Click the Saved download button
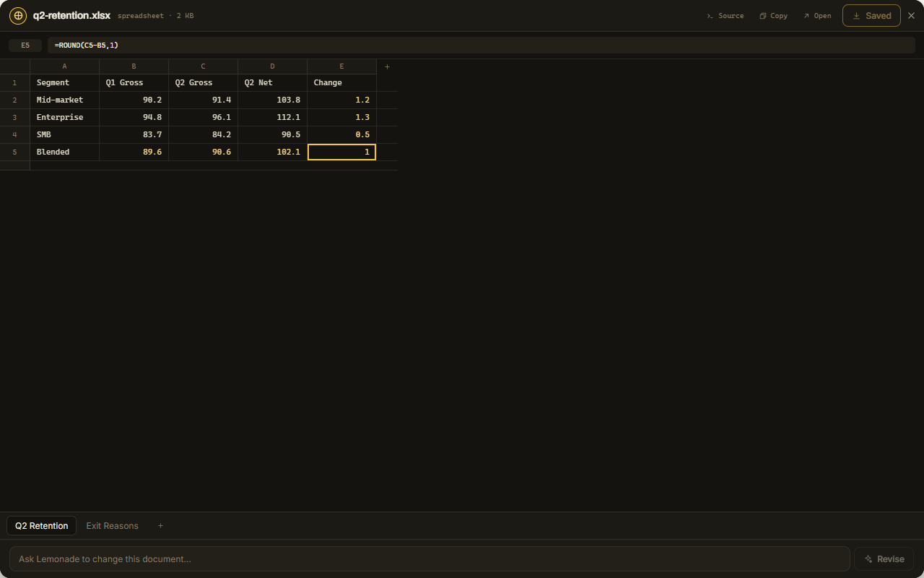This screenshot has width=924, height=578. point(871,16)
